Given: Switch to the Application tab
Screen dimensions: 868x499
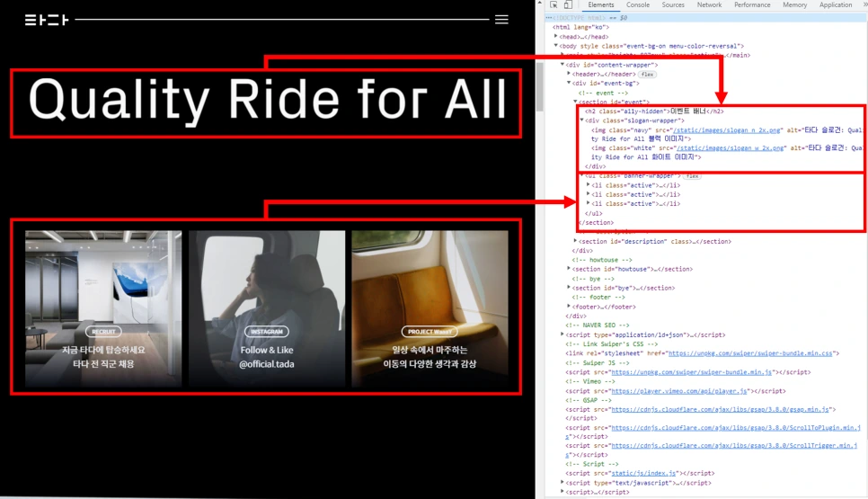Looking at the screenshot, I should click(x=836, y=5).
